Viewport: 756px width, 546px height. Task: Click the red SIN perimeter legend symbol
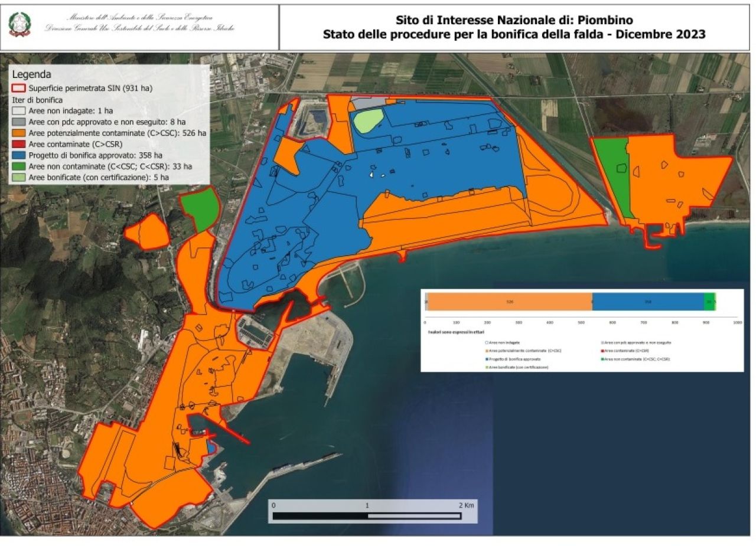19,89
